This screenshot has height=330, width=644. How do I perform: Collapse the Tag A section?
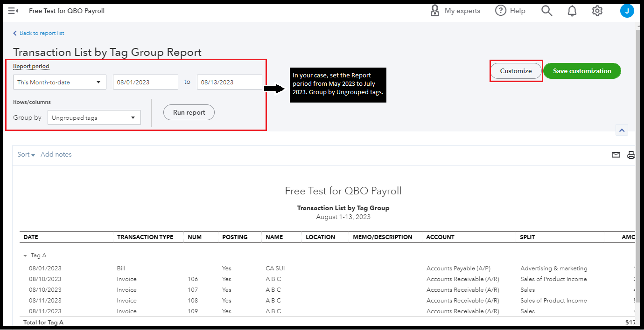25,255
